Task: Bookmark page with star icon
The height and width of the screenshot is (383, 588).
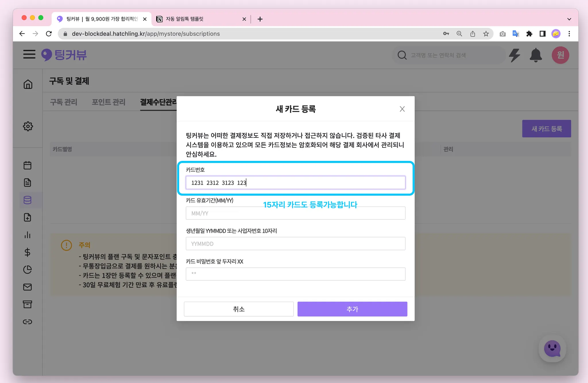Action: pyautogui.click(x=486, y=34)
